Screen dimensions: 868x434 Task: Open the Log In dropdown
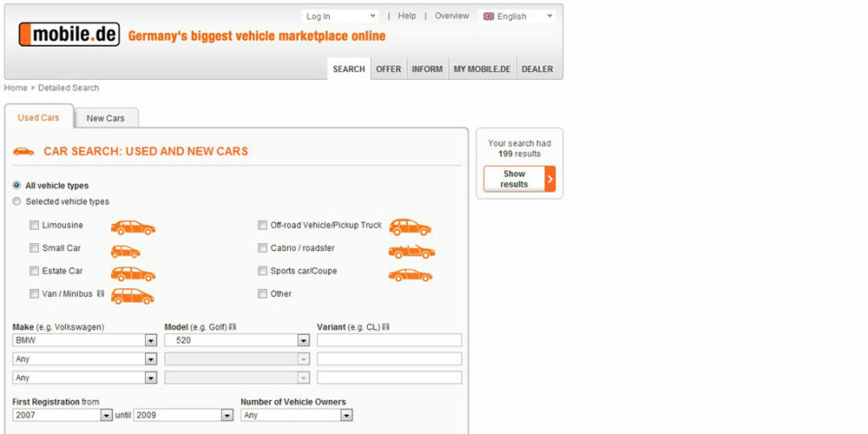coord(340,16)
